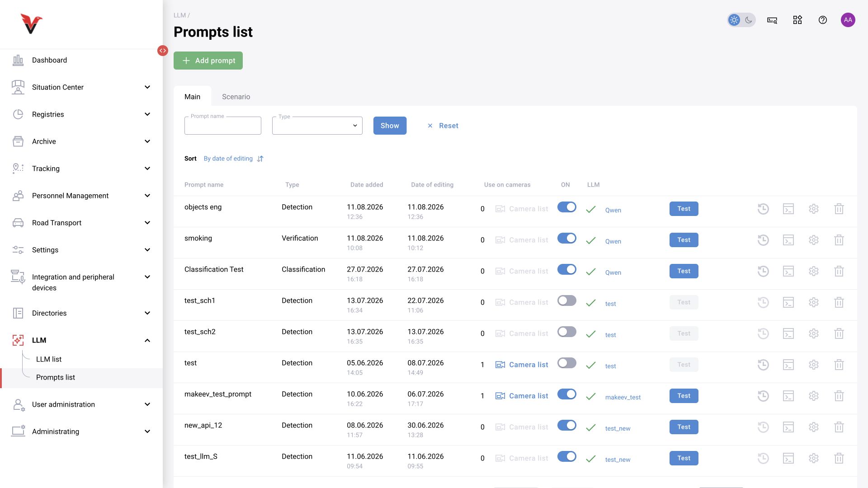Screen dimensions: 868x488
Task: Open Camera list for makeev_test_prompt
Action: [522, 396]
